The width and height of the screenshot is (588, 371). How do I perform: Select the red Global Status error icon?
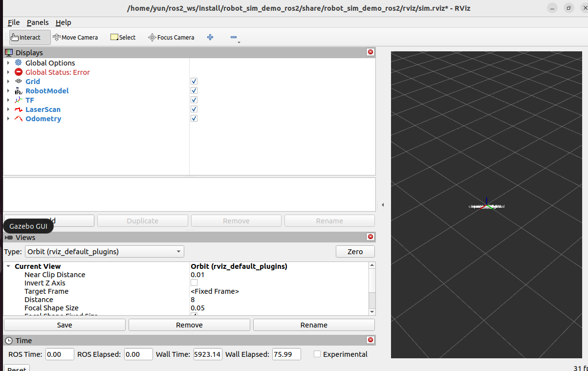click(19, 72)
